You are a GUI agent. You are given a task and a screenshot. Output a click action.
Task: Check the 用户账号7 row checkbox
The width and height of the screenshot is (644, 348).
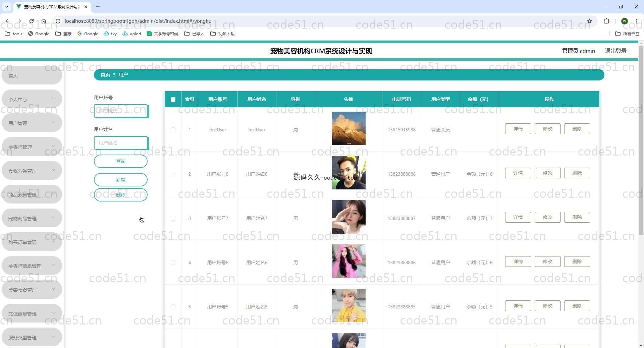point(173,218)
